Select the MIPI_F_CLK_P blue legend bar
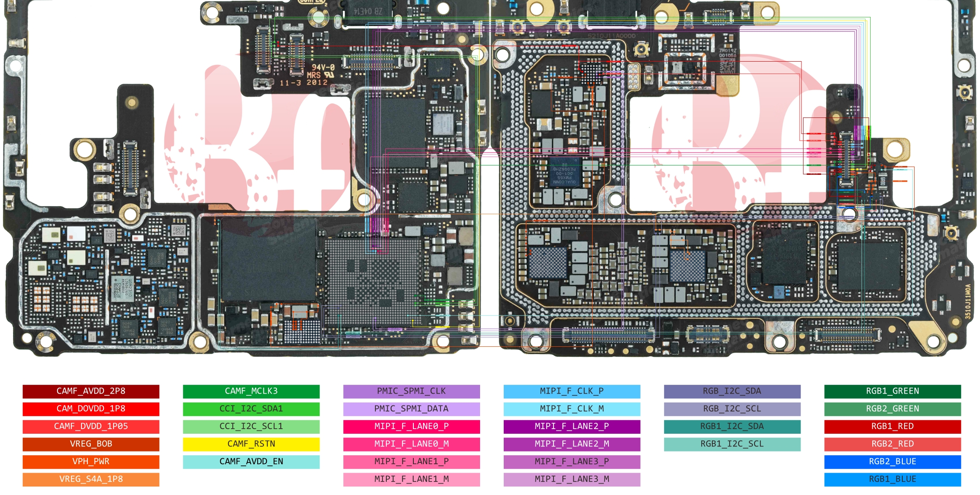 pos(572,391)
